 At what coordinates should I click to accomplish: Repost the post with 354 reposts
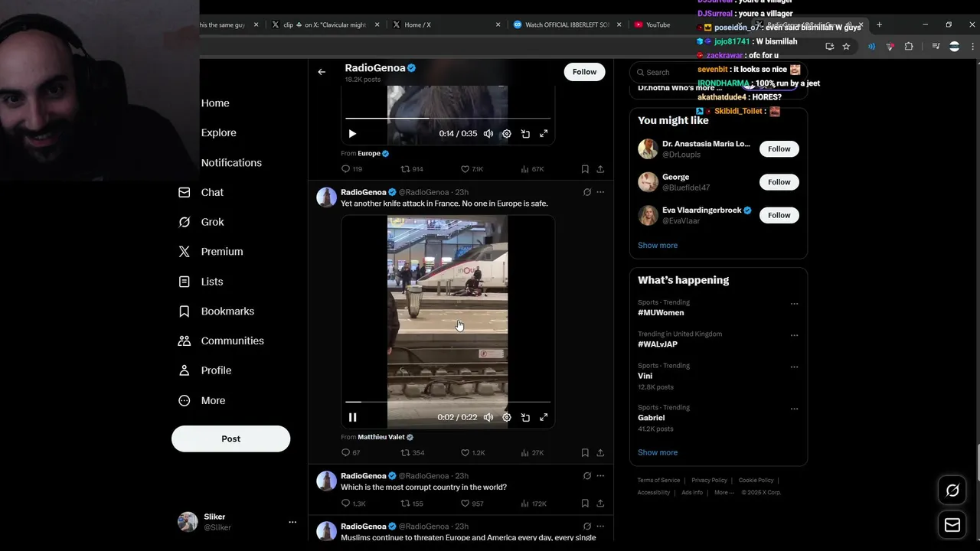[x=413, y=452]
